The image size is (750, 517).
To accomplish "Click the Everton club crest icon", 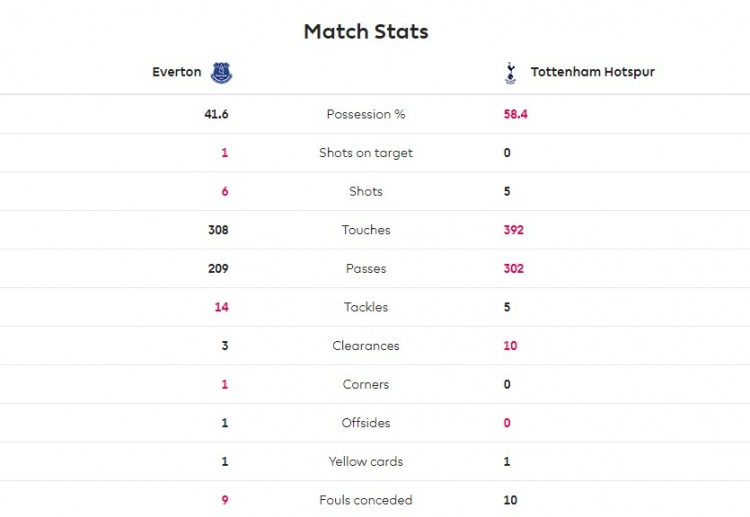I will click(221, 72).
